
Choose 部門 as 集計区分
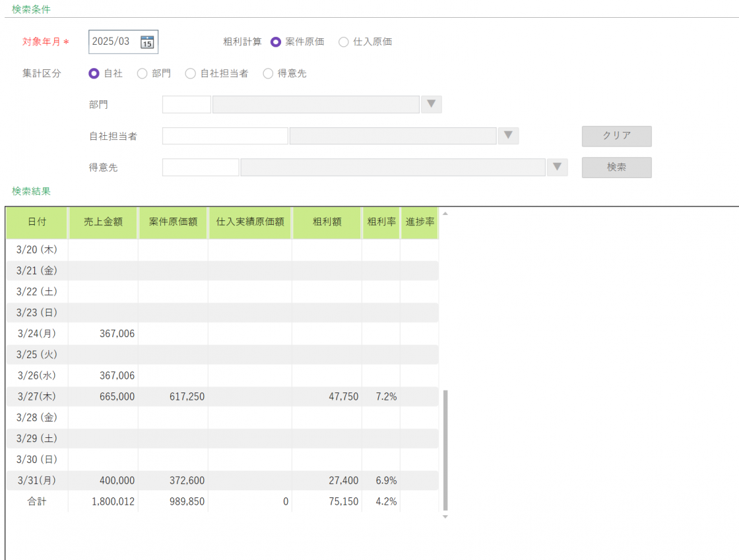[142, 74]
